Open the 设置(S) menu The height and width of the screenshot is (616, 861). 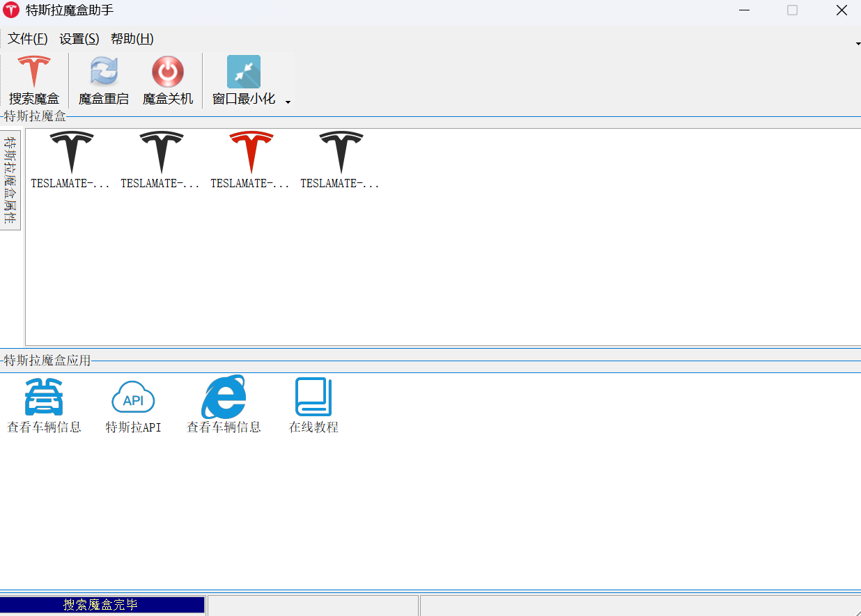pos(79,39)
